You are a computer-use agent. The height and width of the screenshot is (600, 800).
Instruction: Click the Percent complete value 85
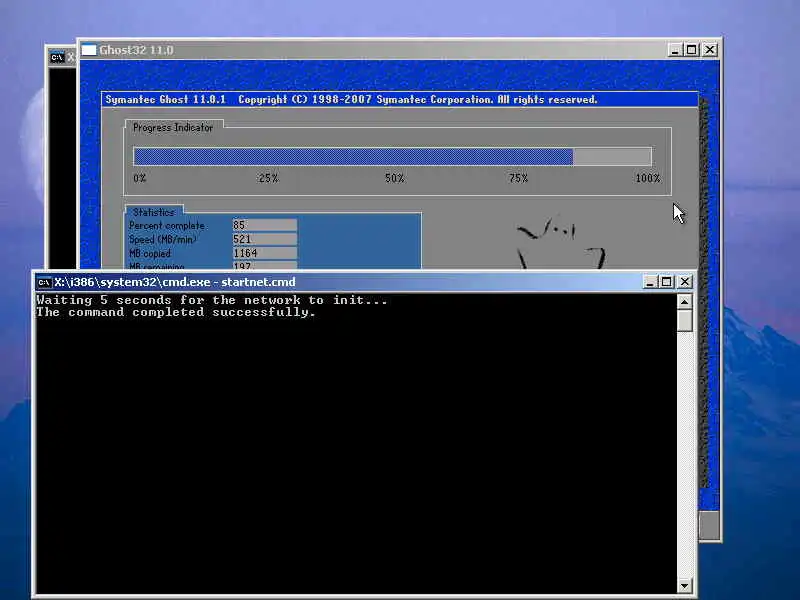tap(265, 225)
